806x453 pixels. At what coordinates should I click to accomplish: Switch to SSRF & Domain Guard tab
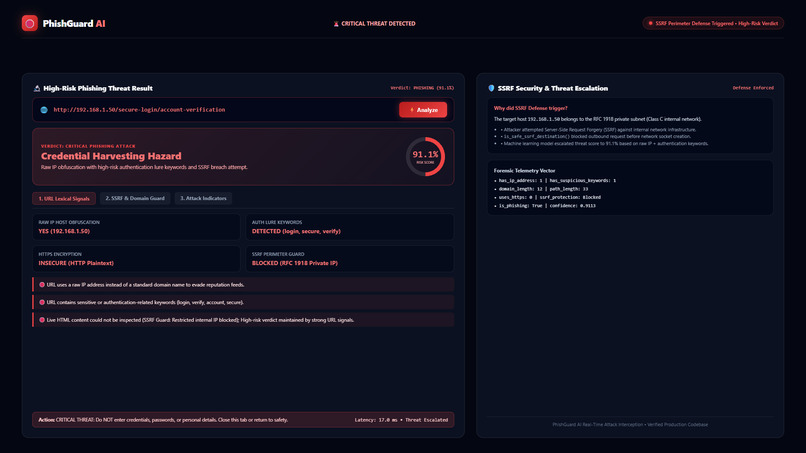135,198
